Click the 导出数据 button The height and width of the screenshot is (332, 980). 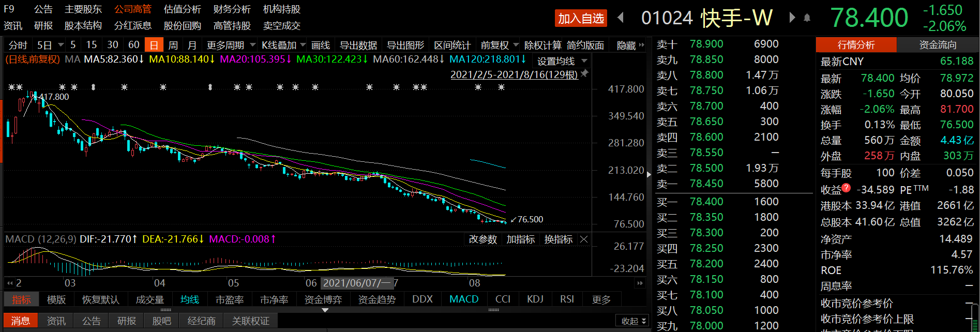[x=358, y=45]
